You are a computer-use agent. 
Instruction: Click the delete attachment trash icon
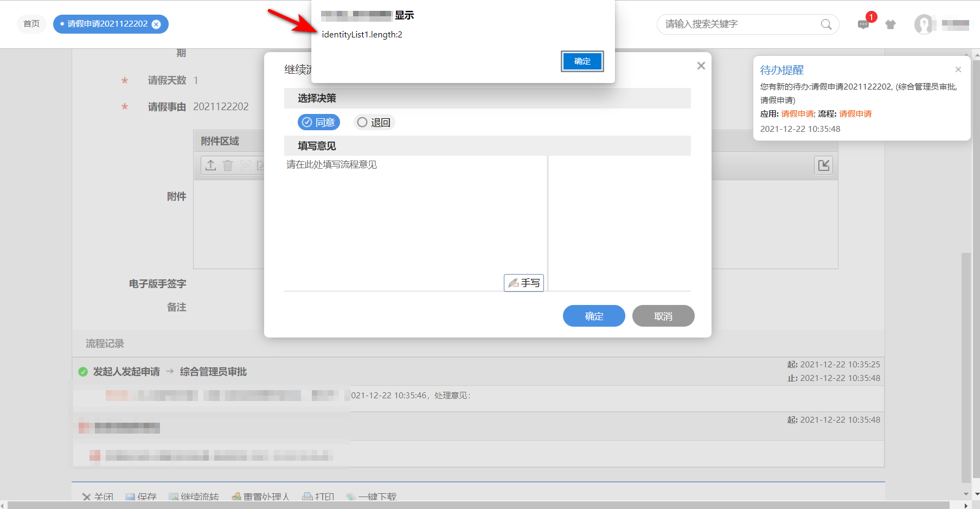pyautogui.click(x=228, y=166)
